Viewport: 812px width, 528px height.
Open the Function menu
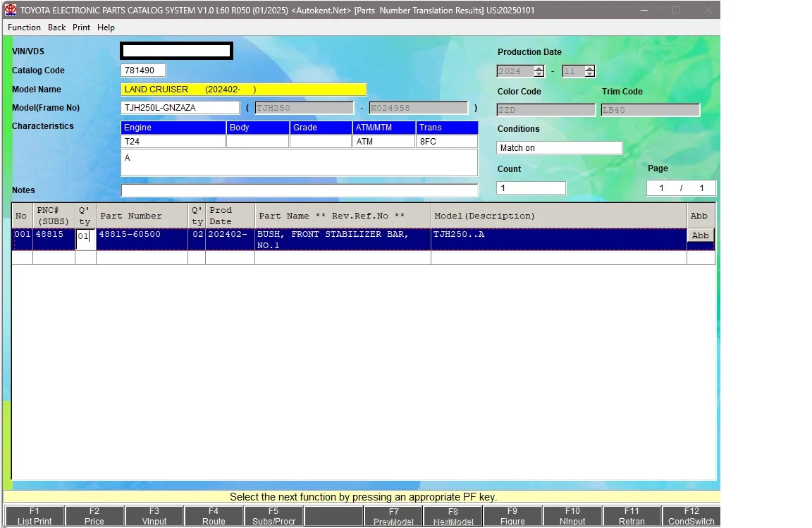click(x=24, y=27)
